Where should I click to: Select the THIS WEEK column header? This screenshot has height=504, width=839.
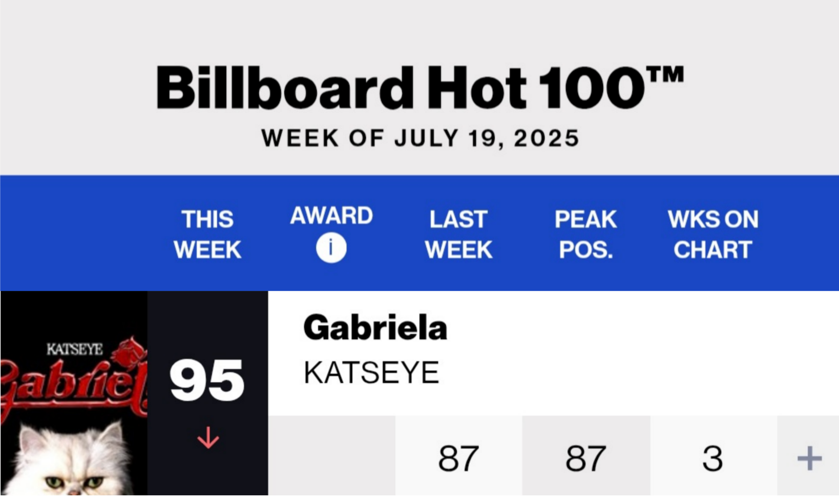[x=207, y=235]
